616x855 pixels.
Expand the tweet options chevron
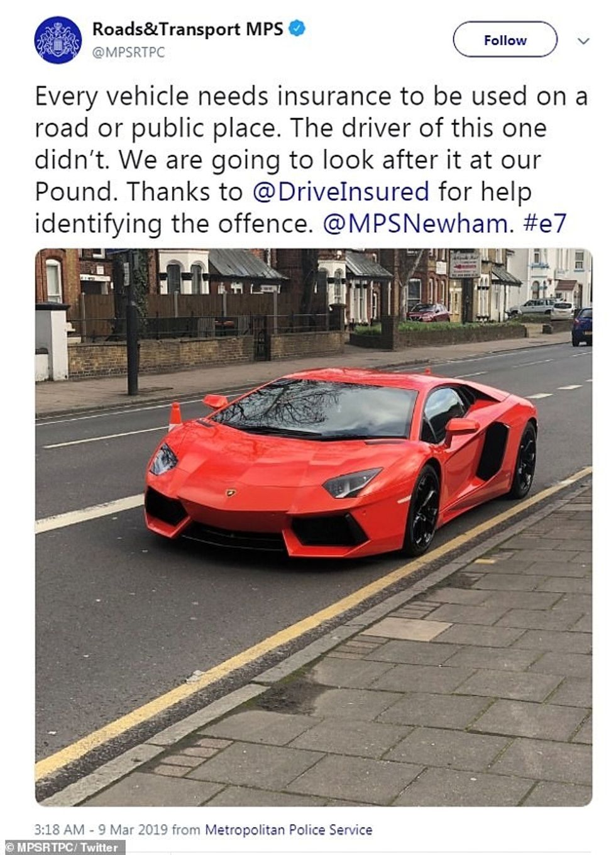(583, 41)
